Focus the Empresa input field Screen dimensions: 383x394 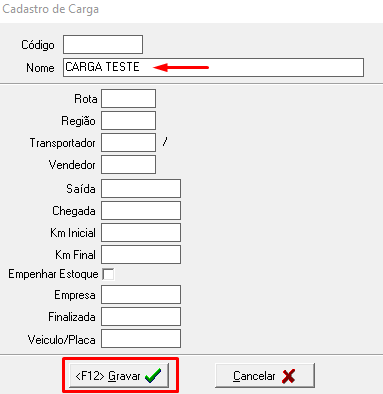point(141,294)
